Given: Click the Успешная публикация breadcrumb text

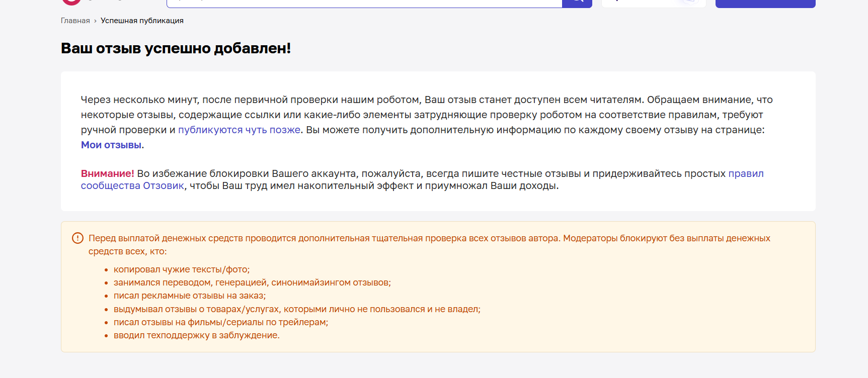Looking at the screenshot, I should (x=142, y=21).
